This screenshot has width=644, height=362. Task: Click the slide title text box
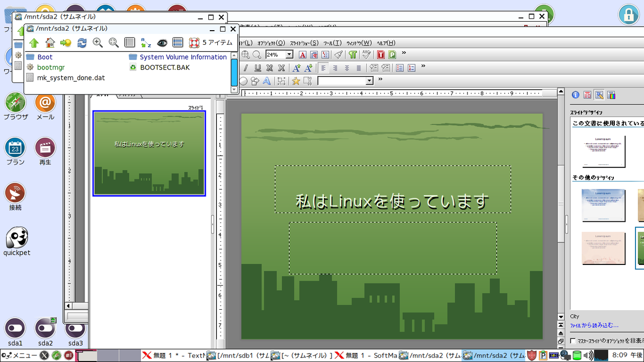(392, 189)
